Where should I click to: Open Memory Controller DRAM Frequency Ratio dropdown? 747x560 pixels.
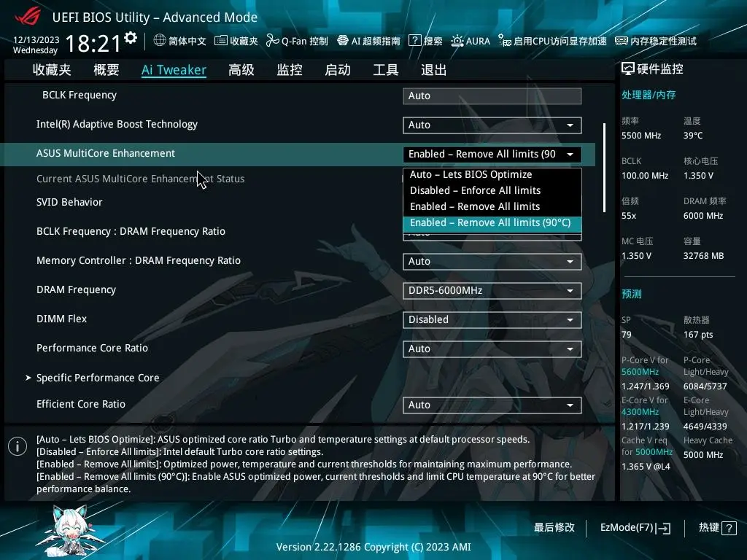click(x=492, y=262)
